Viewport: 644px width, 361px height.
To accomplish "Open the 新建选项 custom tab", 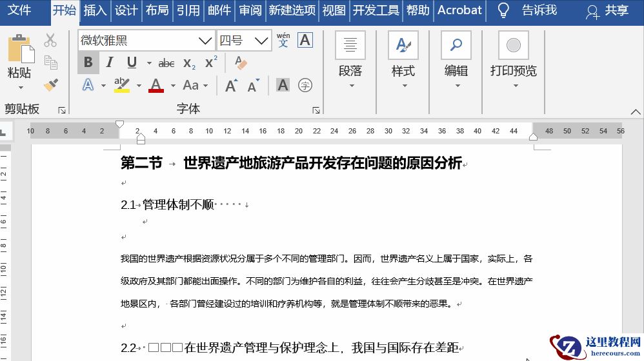I will [292, 10].
